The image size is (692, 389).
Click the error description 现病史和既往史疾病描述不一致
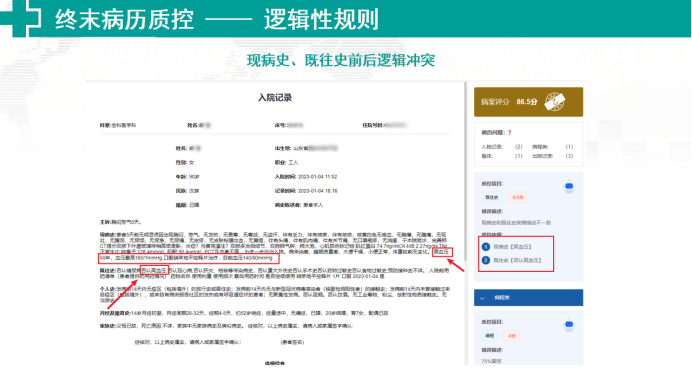click(x=516, y=223)
